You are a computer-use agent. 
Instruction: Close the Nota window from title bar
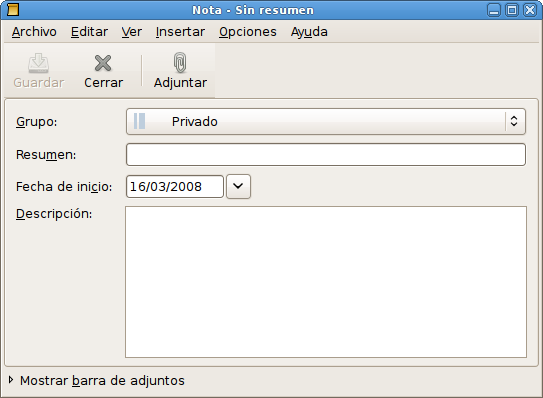click(x=530, y=10)
